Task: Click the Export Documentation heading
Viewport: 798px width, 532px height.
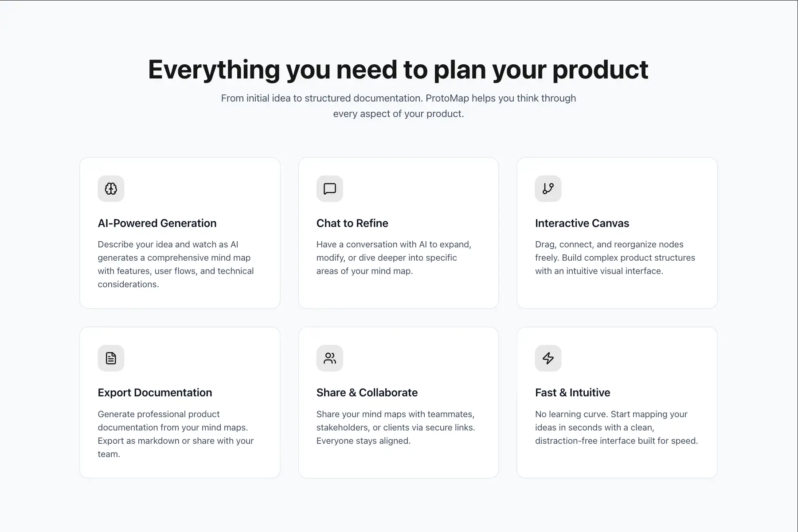Action: [x=155, y=392]
